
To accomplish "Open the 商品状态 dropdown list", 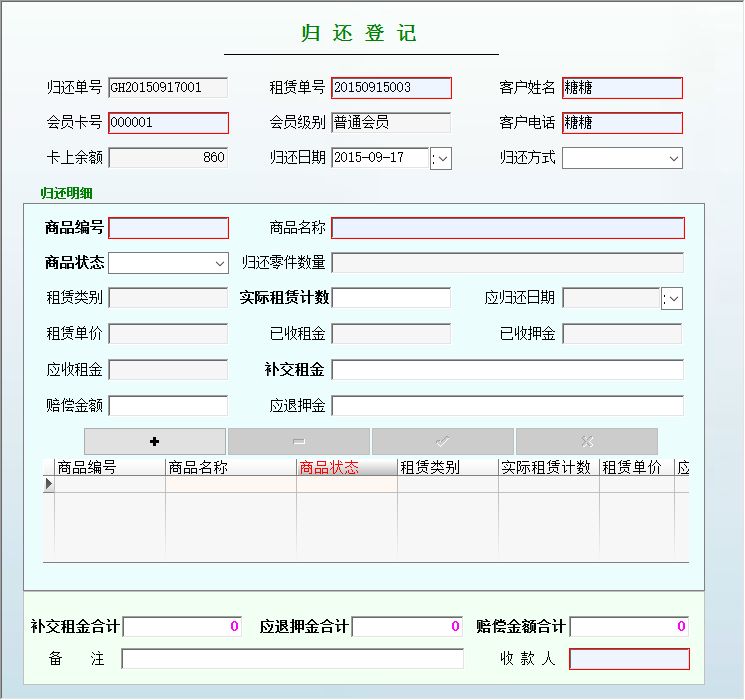I will tap(220, 263).
